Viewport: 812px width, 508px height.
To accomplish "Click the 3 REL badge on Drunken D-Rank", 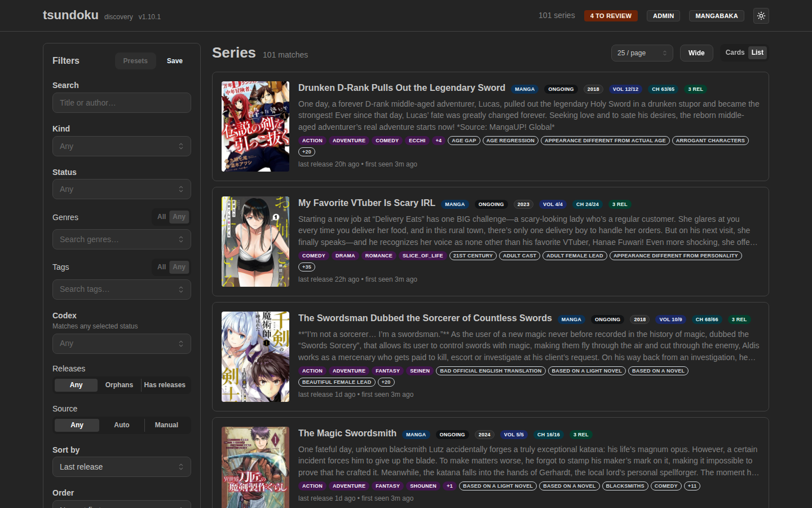I will [695, 89].
